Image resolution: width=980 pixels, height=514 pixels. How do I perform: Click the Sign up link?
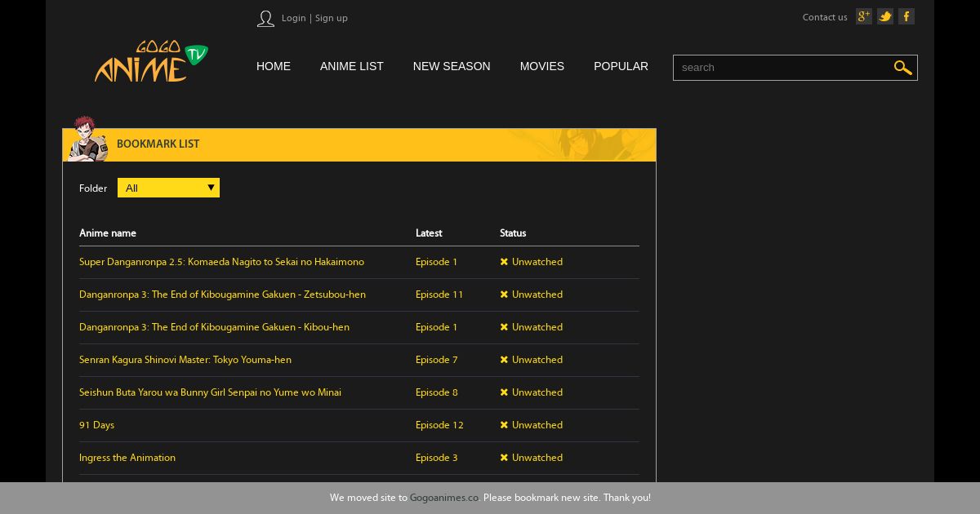[332, 18]
